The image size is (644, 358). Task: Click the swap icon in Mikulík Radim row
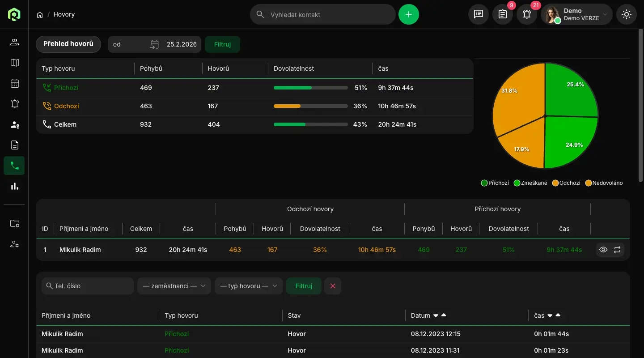[x=617, y=250]
